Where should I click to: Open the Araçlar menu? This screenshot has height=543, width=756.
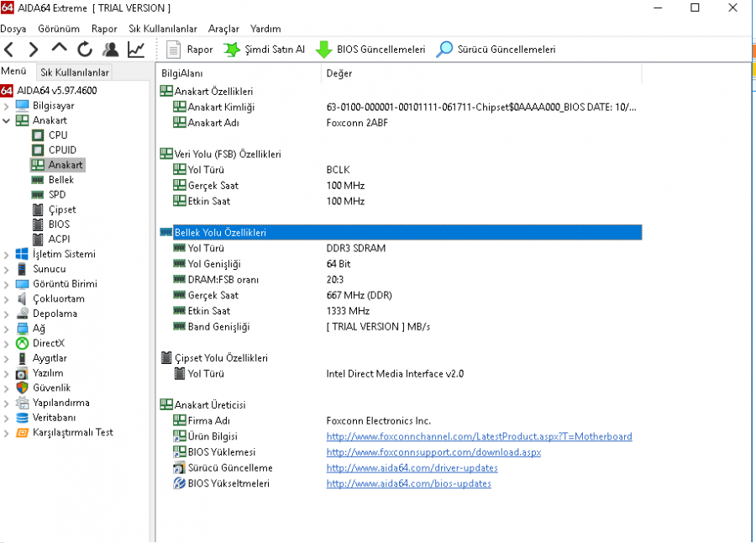coord(223,29)
